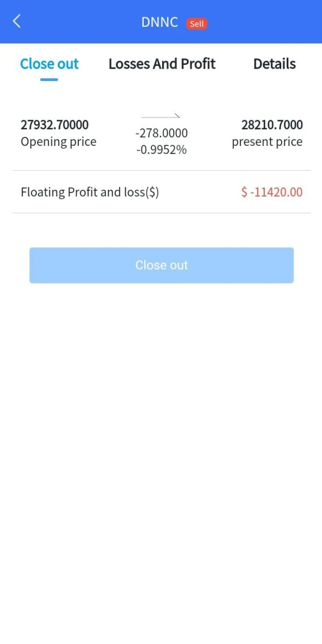Switch to the Losses And Profit tab
This screenshot has width=322, height=644.
click(x=162, y=64)
